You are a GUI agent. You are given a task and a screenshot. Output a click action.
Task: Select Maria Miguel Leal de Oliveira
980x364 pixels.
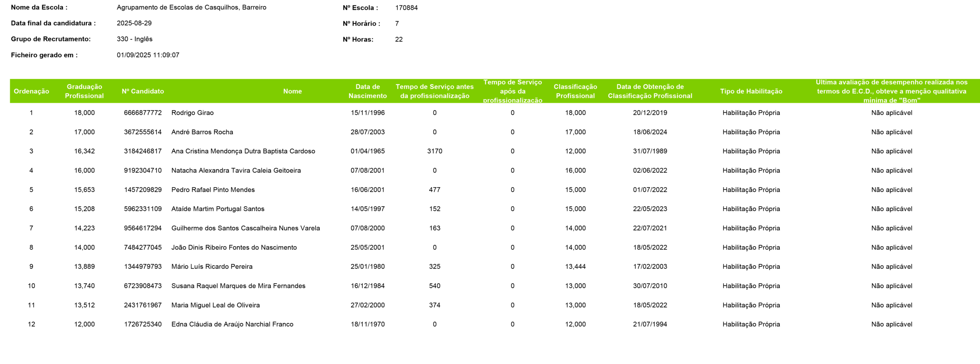tap(216, 305)
